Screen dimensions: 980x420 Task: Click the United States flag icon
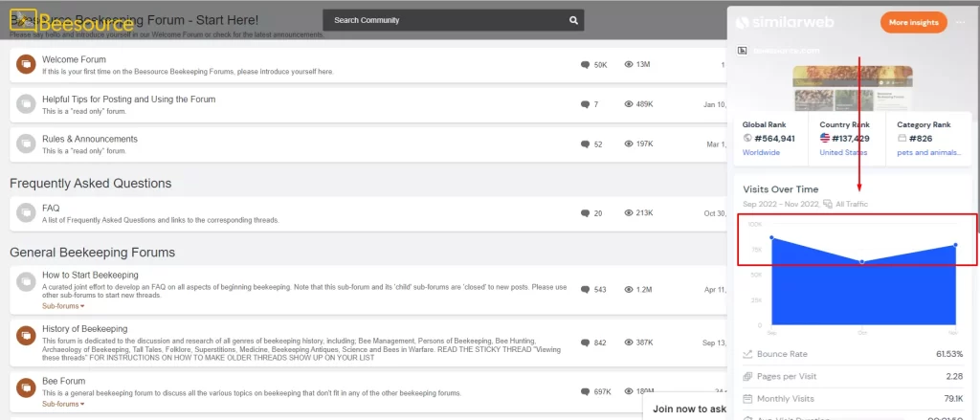coord(824,138)
